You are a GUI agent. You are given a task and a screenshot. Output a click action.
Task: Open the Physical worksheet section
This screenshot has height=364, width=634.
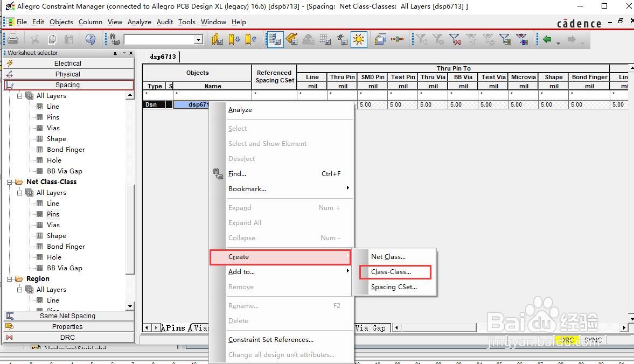point(68,74)
